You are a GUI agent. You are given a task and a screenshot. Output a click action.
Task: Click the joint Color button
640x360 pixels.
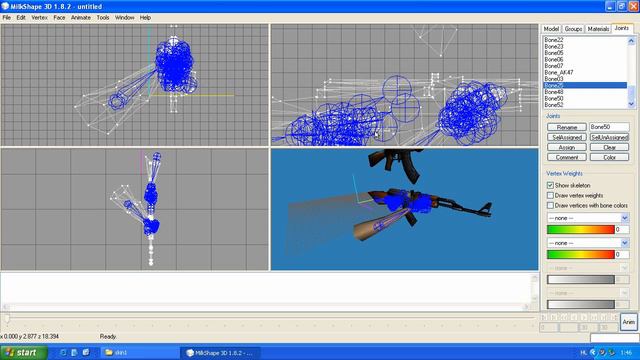[x=609, y=157]
